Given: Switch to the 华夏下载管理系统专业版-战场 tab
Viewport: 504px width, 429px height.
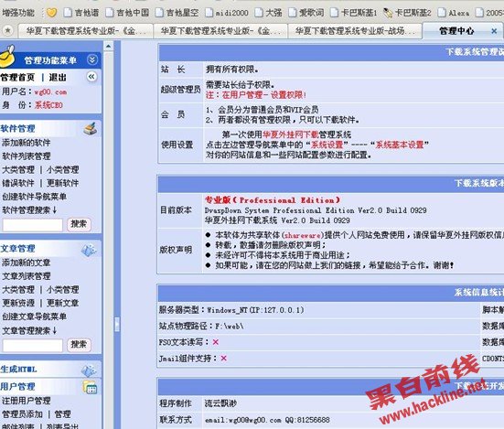Looking at the screenshot, I should 355,31.
